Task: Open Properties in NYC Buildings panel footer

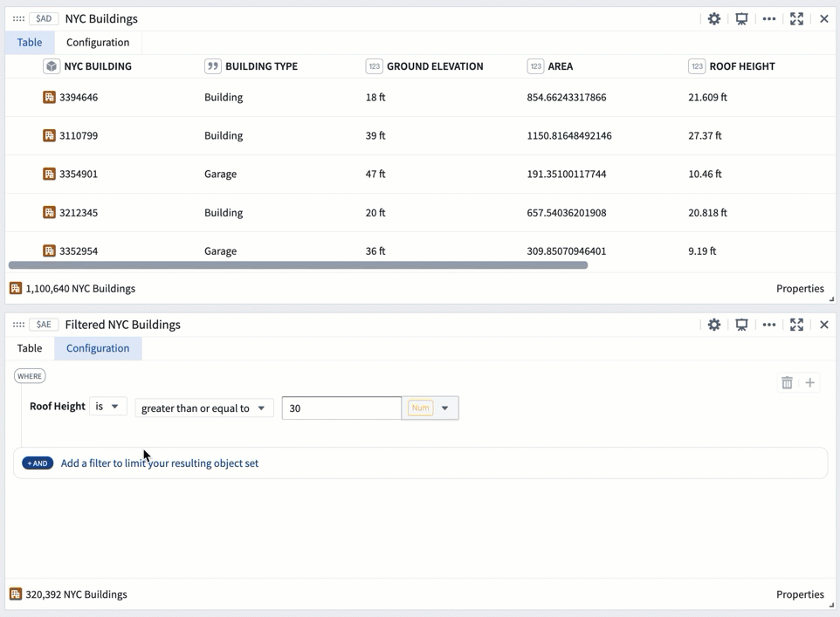Action: (x=800, y=289)
